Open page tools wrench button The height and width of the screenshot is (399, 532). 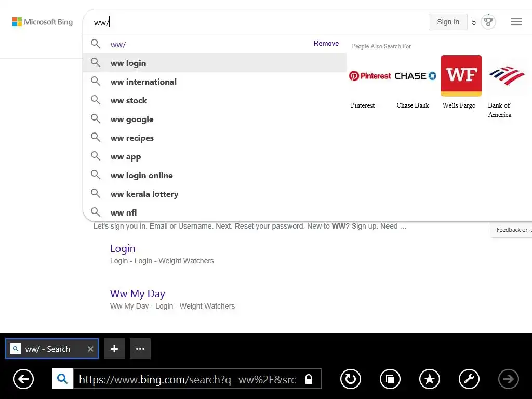[x=469, y=379]
